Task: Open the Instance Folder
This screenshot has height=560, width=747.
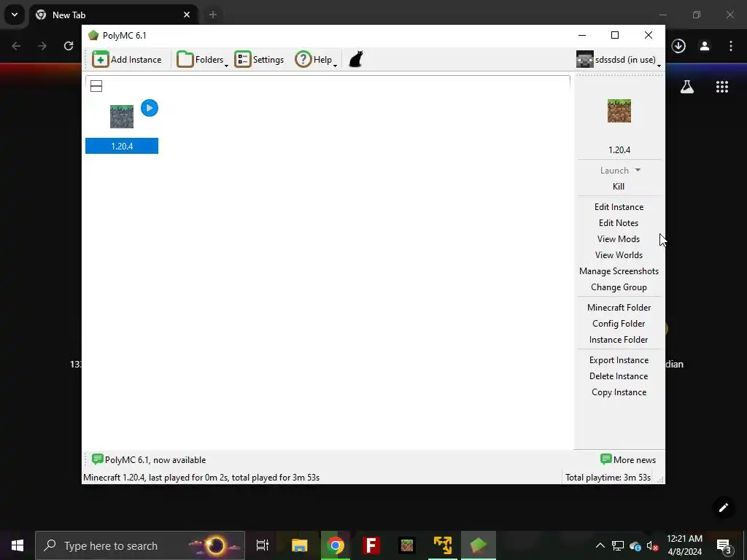Action: [x=619, y=340]
